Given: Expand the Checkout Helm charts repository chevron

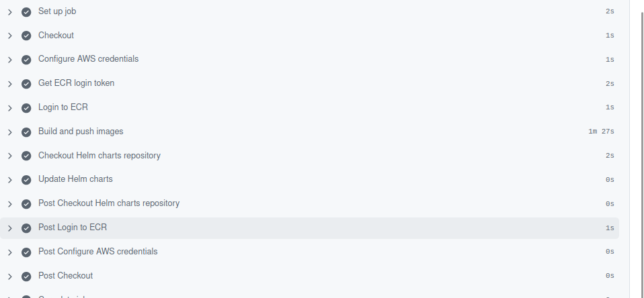Looking at the screenshot, I should click(x=10, y=156).
